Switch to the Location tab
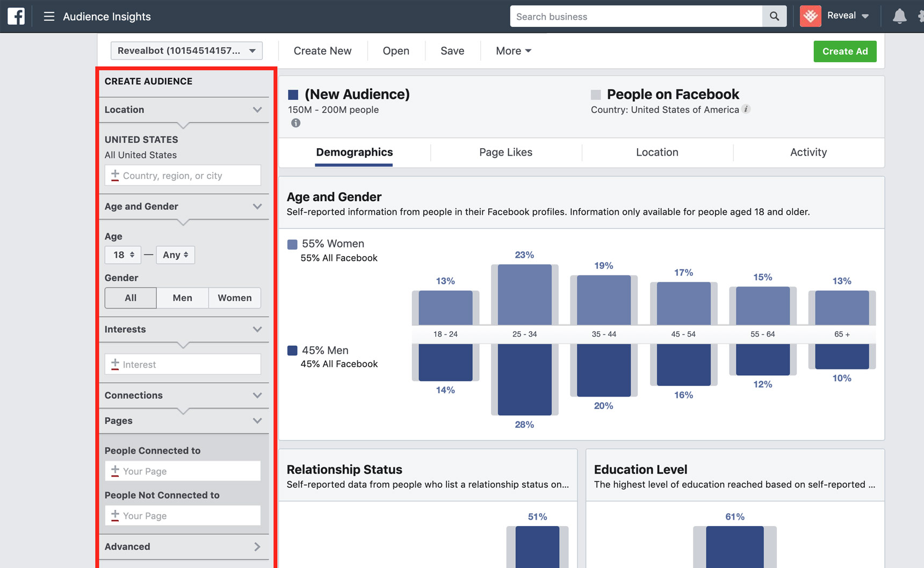 657,152
